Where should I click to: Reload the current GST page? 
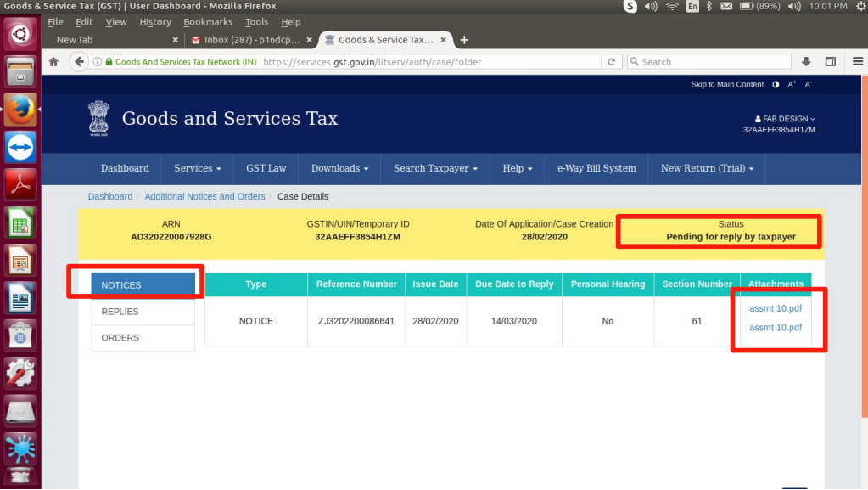(611, 61)
